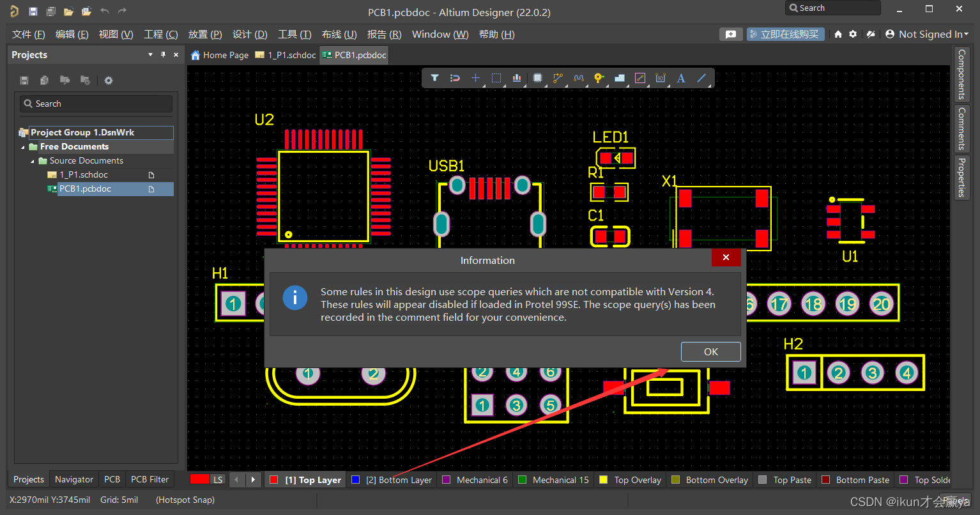Open the 布线 menu

coord(339,34)
